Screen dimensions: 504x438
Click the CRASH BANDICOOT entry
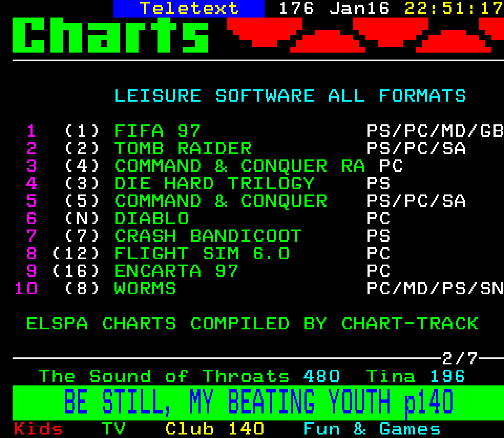208,236
